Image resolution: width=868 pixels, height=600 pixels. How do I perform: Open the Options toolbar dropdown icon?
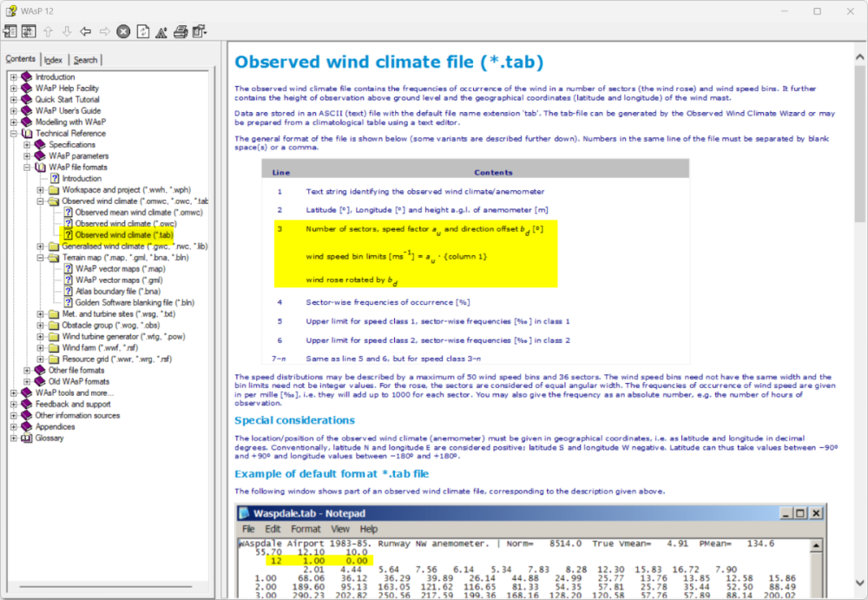pos(200,32)
